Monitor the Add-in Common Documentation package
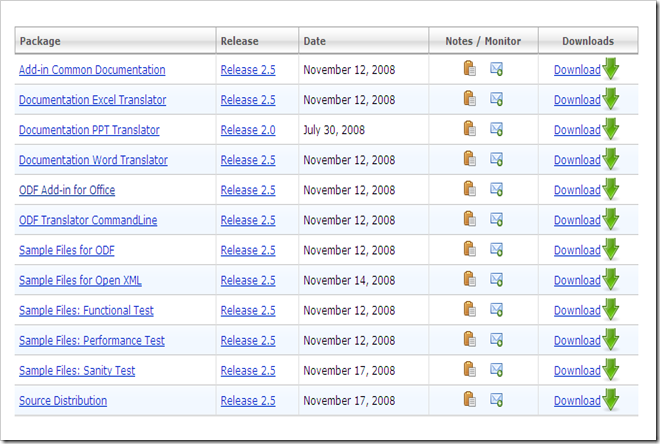Image resolution: width=660 pixels, height=444 pixels. click(x=496, y=69)
